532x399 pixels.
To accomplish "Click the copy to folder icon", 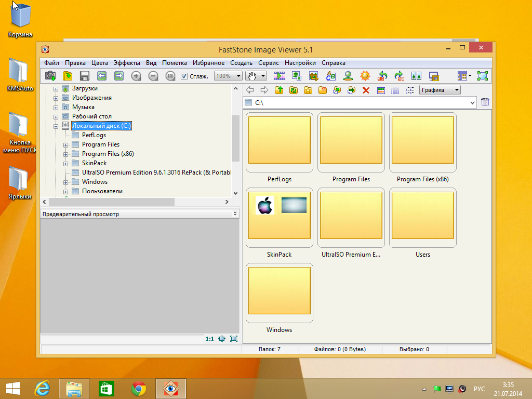I will point(337,90).
